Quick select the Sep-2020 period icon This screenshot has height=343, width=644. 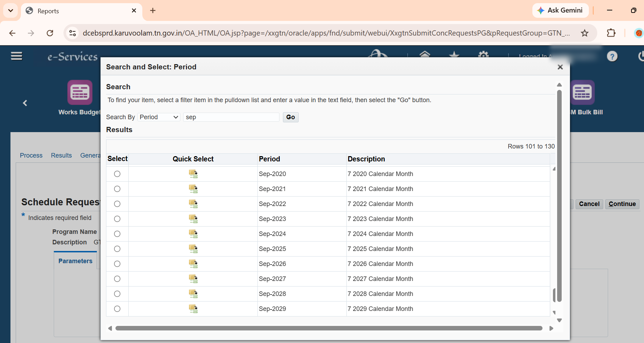[x=193, y=174]
